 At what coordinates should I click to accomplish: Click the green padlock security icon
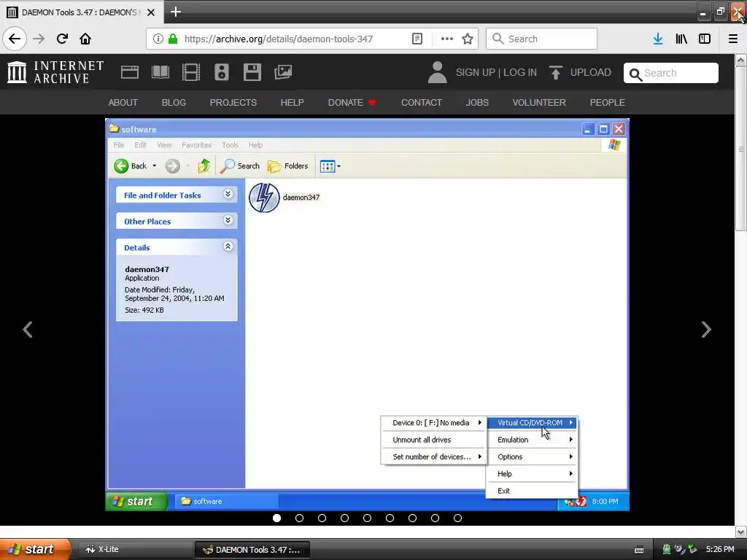(x=173, y=39)
